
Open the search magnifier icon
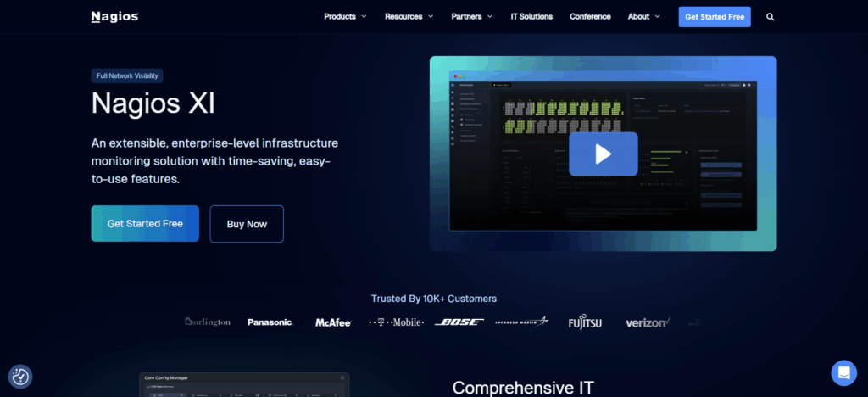770,16
